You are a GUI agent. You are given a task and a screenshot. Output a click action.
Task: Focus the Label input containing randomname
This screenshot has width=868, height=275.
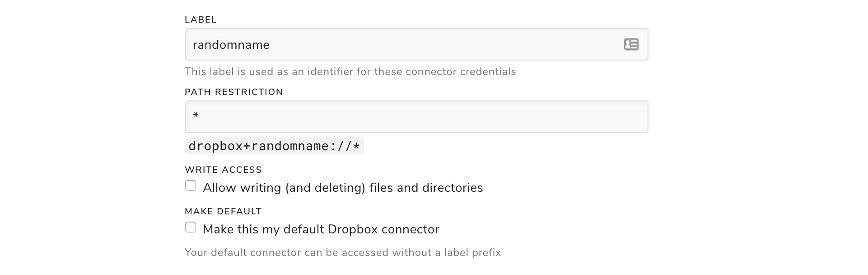click(416, 44)
